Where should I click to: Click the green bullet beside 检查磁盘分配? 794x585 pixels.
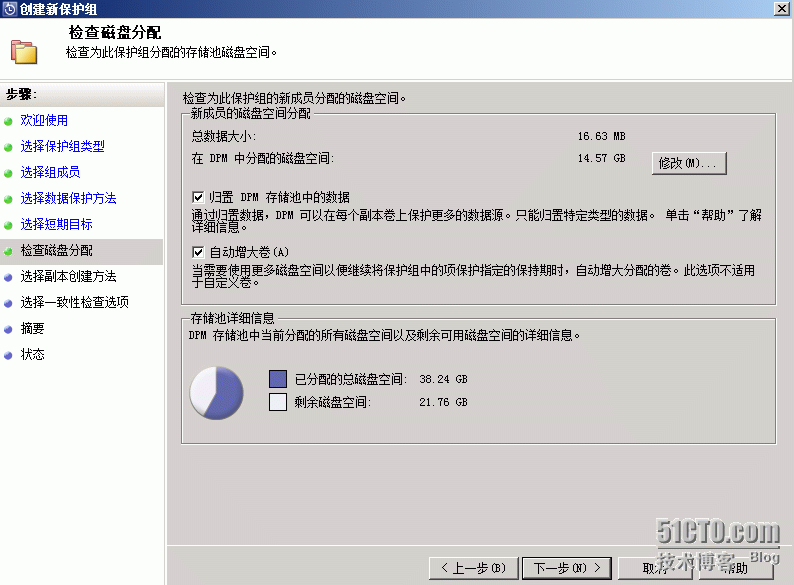[x=8, y=251]
